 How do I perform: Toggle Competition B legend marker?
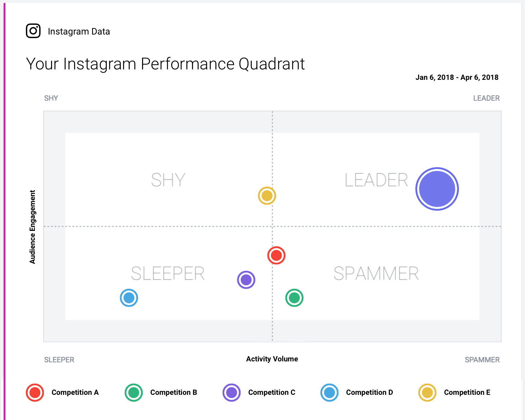tap(134, 393)
